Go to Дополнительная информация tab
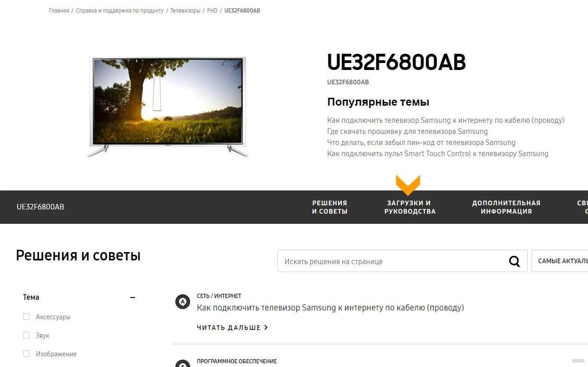The width and height of the screenshot is (588, 367). tap(506, 207)
